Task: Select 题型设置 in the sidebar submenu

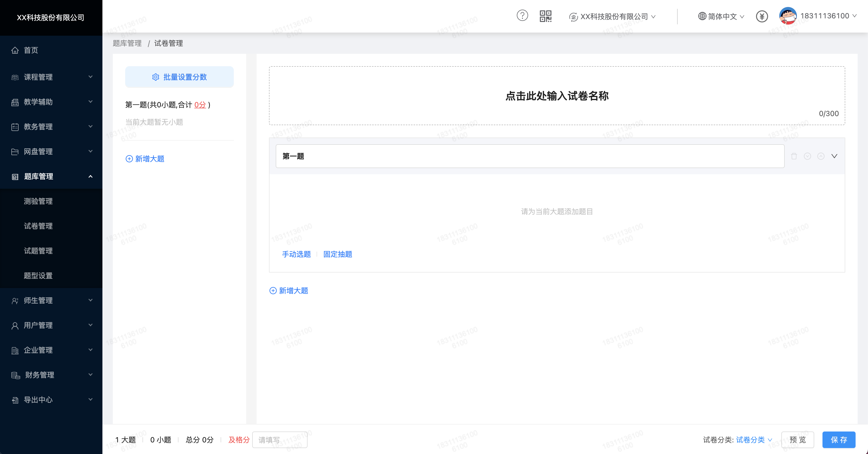Action: [38, 276]
